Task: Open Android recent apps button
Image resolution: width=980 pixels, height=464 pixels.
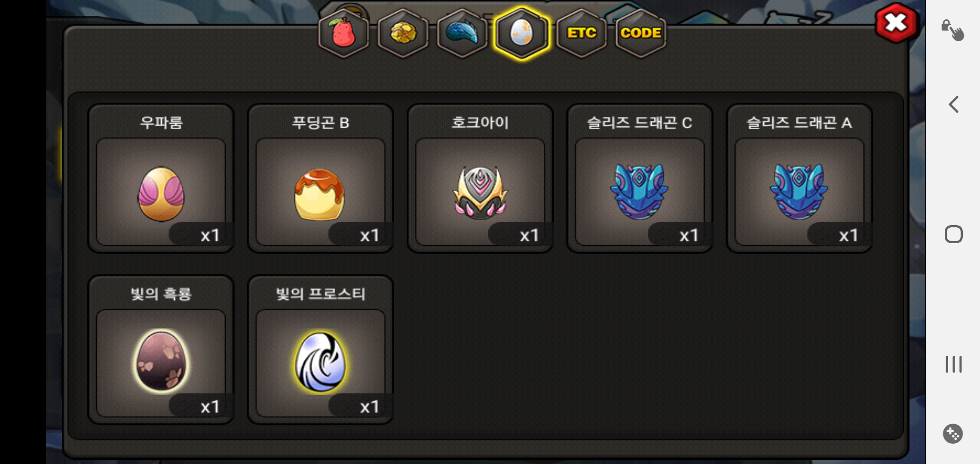Action: (x=953, y=364)
